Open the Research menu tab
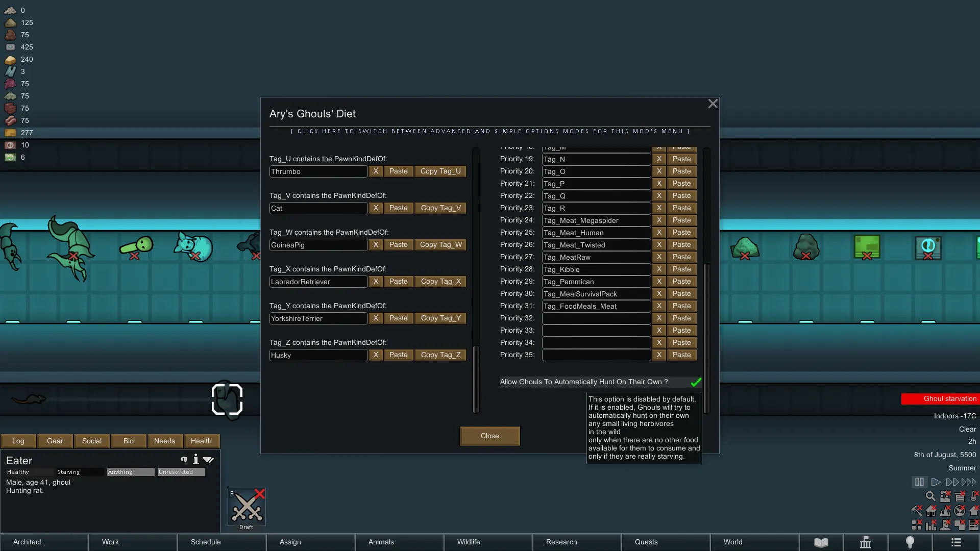 561,542
